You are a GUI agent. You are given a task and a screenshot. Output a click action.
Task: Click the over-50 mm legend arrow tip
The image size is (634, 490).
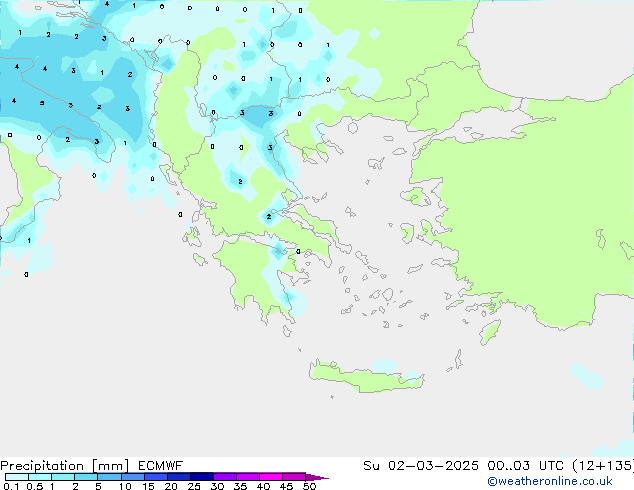click(x=317, y=477)
